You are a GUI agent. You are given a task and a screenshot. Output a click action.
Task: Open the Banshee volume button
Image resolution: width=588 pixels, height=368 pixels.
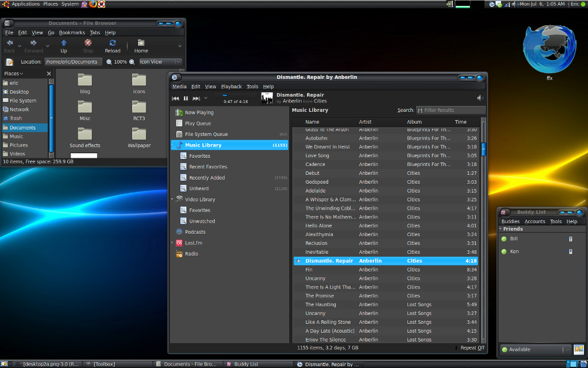click(480, 98)
